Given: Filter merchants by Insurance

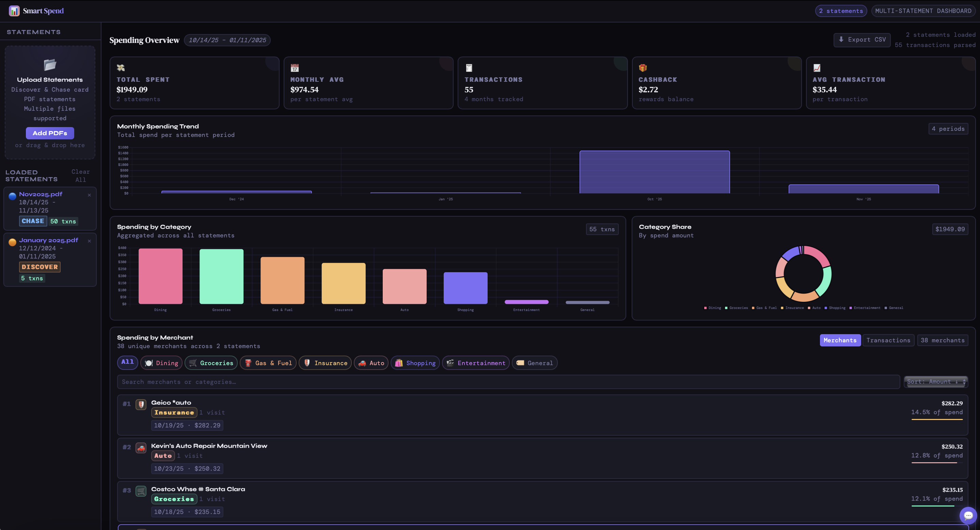Looking at the screenshot, I should 325,363.
